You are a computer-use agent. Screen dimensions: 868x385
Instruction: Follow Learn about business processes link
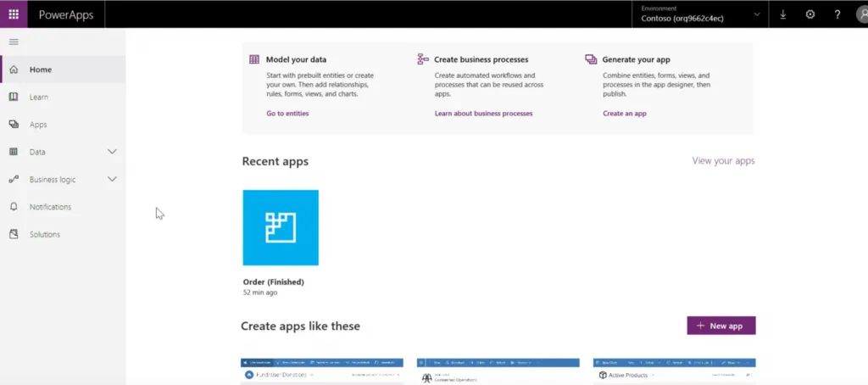483,114
